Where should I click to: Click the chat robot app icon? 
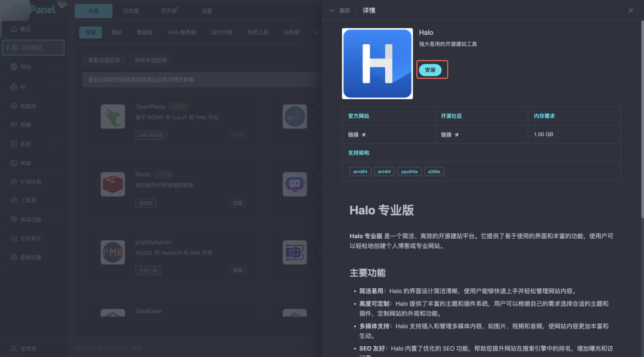tap(295, 184)
